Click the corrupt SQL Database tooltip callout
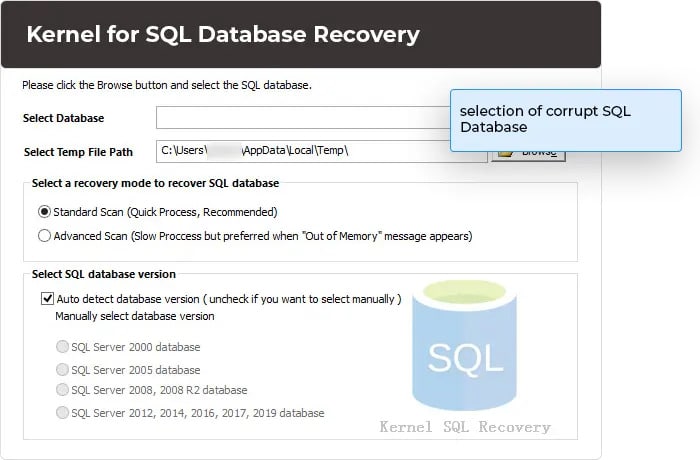This screenshot has height=460, width=700. [x=566, y=120]
